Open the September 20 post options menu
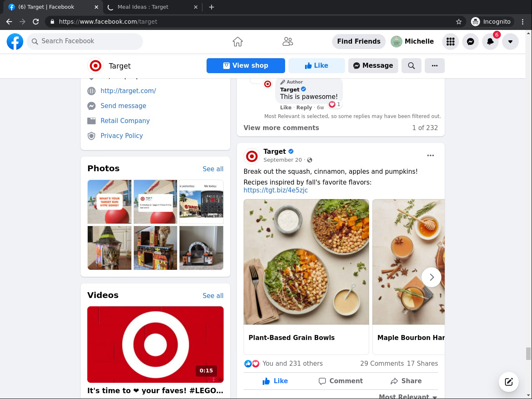The height and width of the screenshot is (399, 532). coord(431,155)
